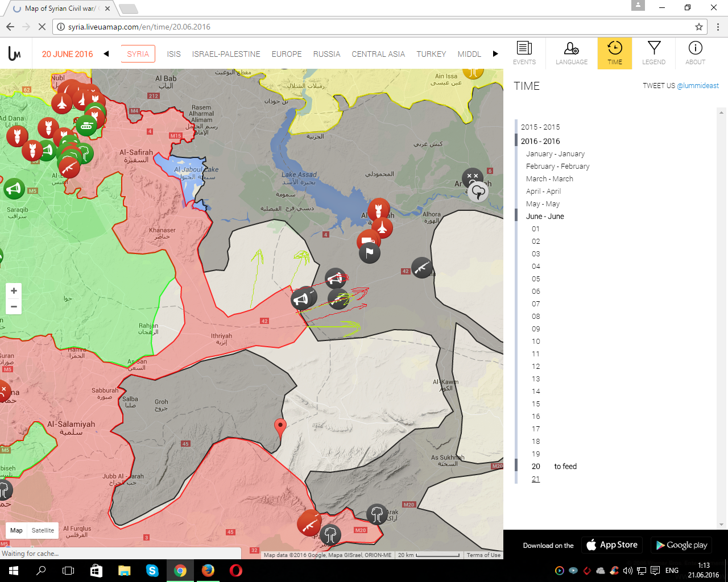Screen dimensions: 728x582
Task: Open Skype from the taskbar
Action: tap(152, 571)
